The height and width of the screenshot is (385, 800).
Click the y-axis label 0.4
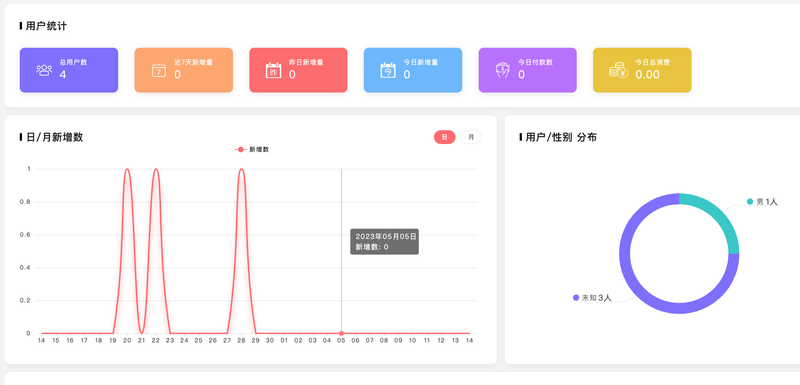click(25, 268)
